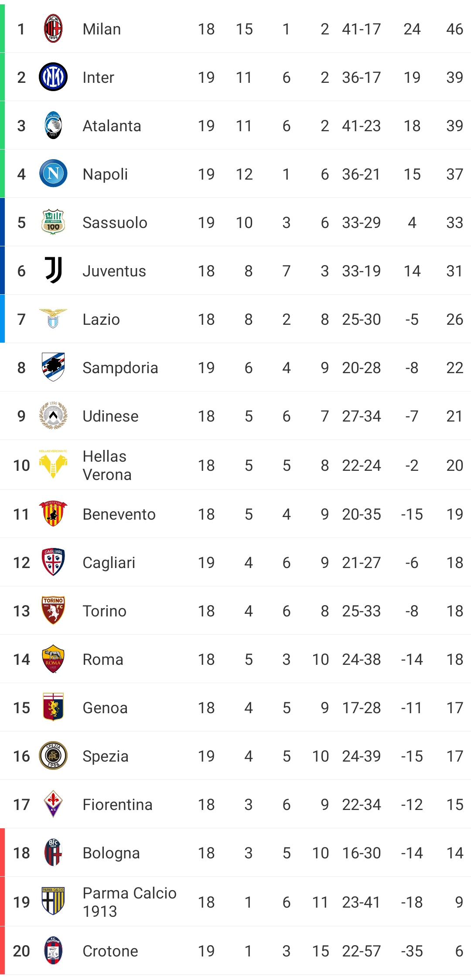Open Crotone's row at position 20
Screen dimensions: 471x980
click(235, 951)
